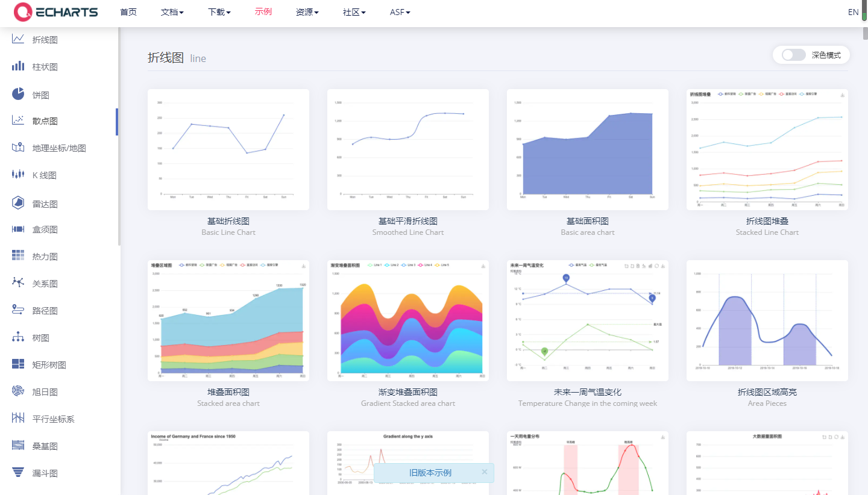Open Basic Line Chart thumbnail
This screenshot has width=868, height=495.
point(228,149)
